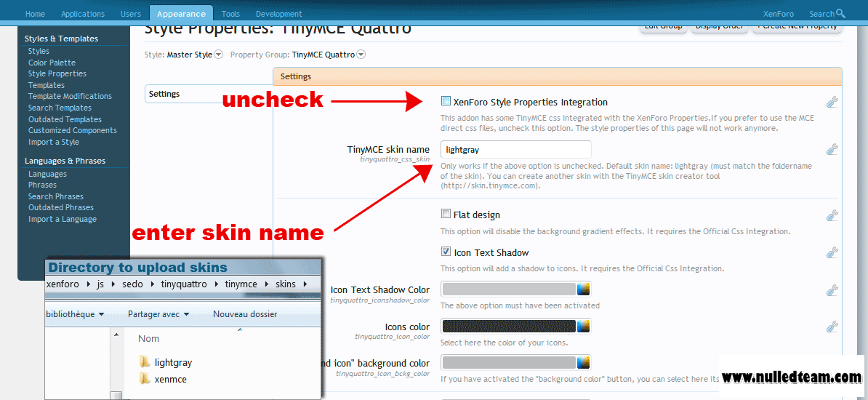Screen dimensions: 868x400
Task: Enable the Flat design checkbox
Action: coord(446,215)
